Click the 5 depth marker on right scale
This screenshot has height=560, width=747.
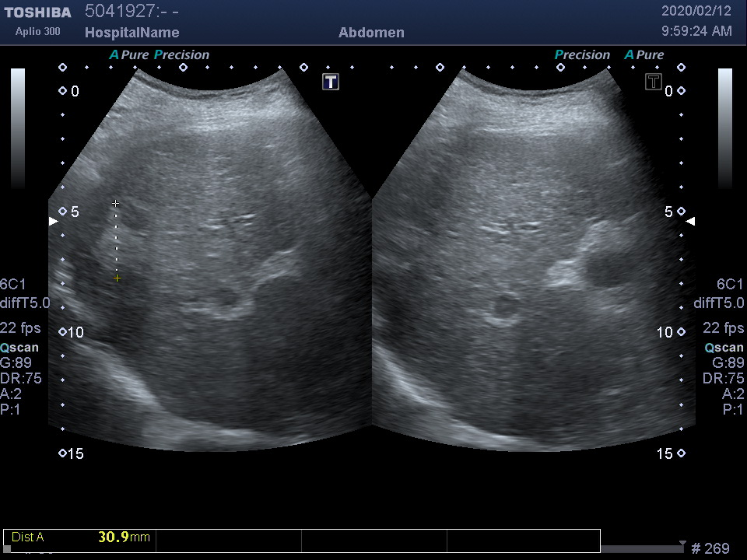(669, 212)
